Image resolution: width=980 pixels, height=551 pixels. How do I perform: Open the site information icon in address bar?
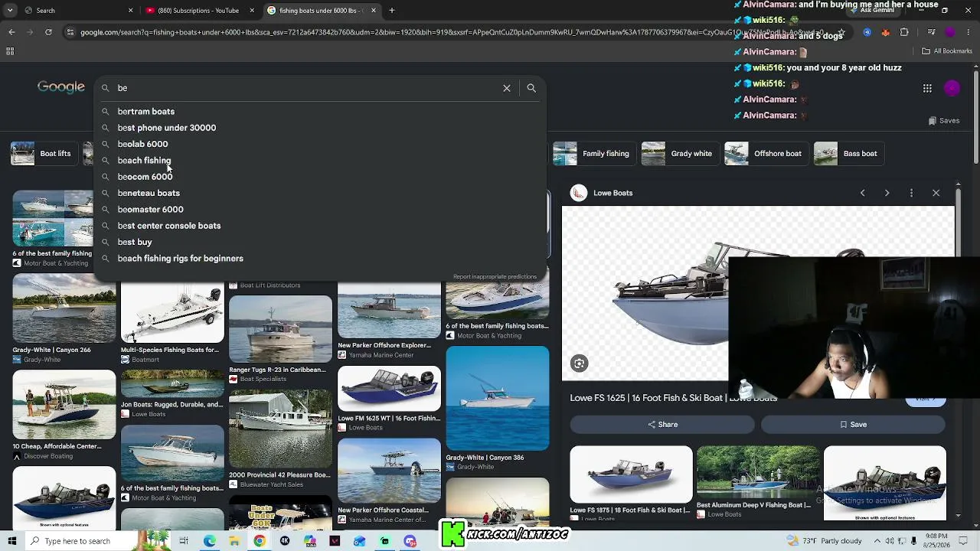(x=70, y=32)
